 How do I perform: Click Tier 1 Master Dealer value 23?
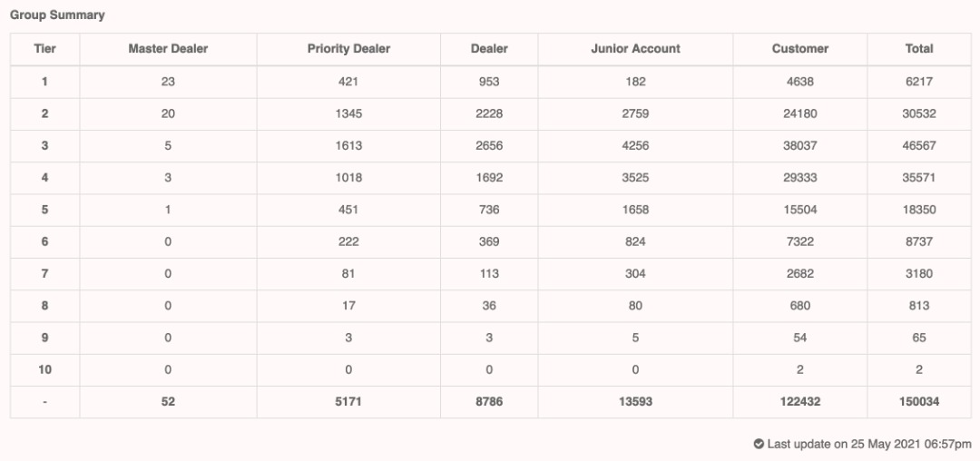[x=168, y=82]
